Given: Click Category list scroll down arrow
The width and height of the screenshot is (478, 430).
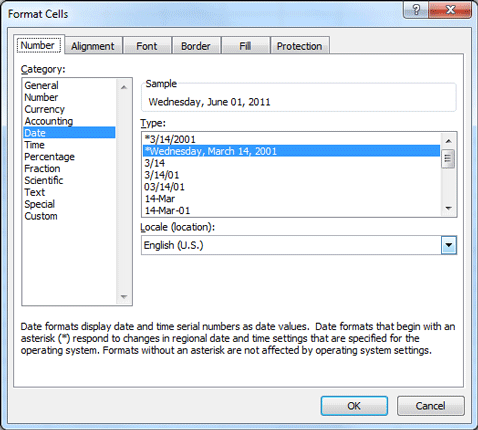Looking at the screenshot, I should click(124, 296).
